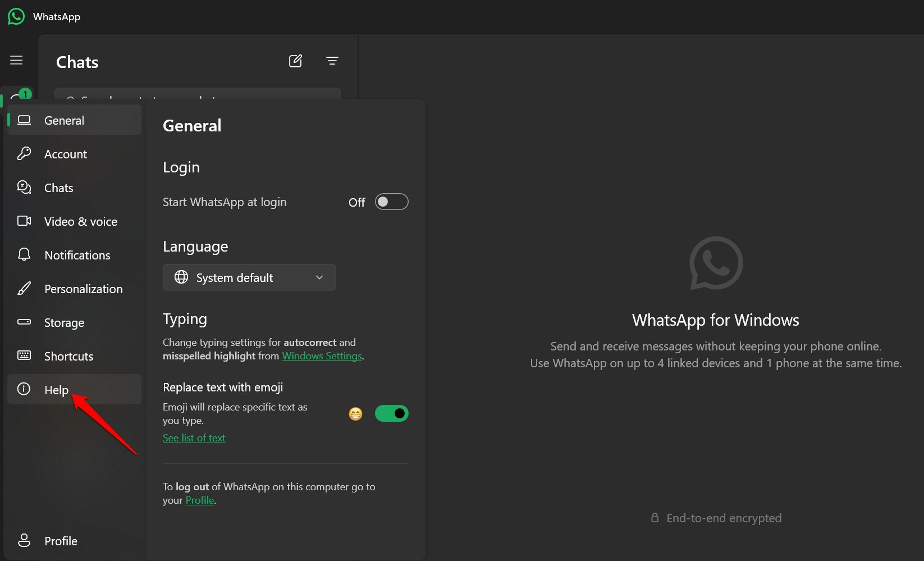Open the new chat compose icon
The image size is (924, 561).
[295, 61]
